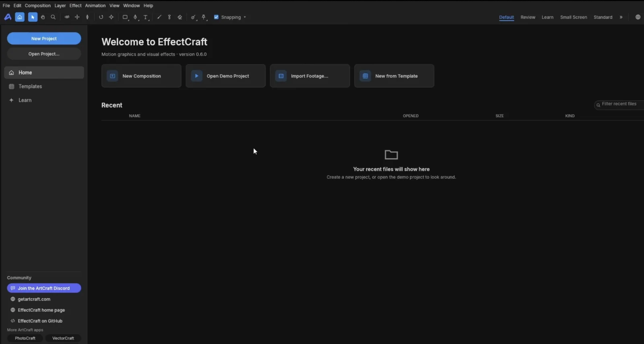644x344 pixels.
Task: Open the View menu
Action: pyautogui.click(x=114, y=6)
